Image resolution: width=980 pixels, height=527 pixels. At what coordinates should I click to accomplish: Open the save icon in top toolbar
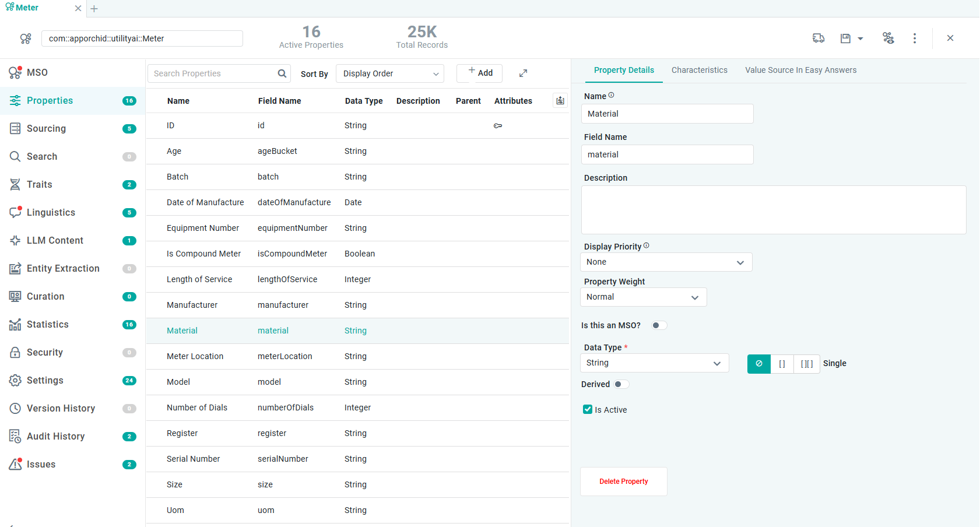click(845, 38)
